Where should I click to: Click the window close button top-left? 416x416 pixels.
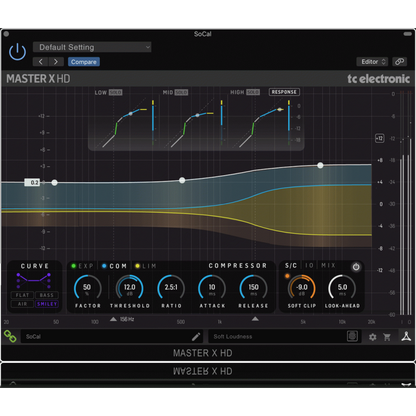click(6, 34)
